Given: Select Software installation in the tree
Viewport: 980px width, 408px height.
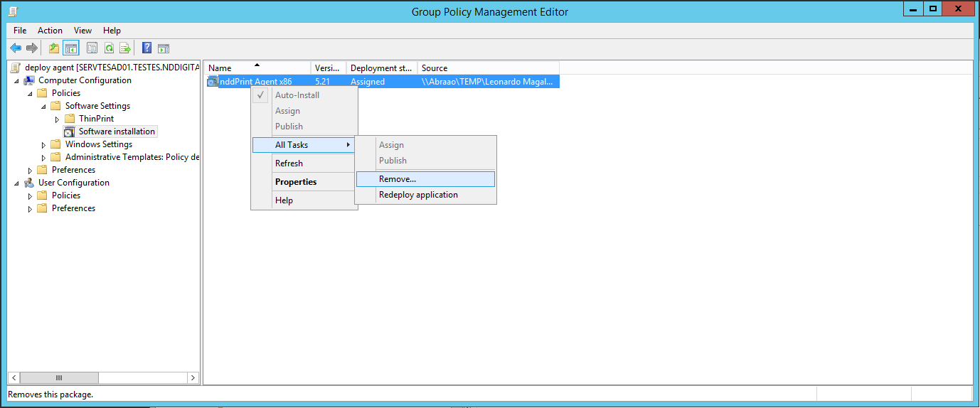Looking at the screenshot, I should (x=117, y=131).
